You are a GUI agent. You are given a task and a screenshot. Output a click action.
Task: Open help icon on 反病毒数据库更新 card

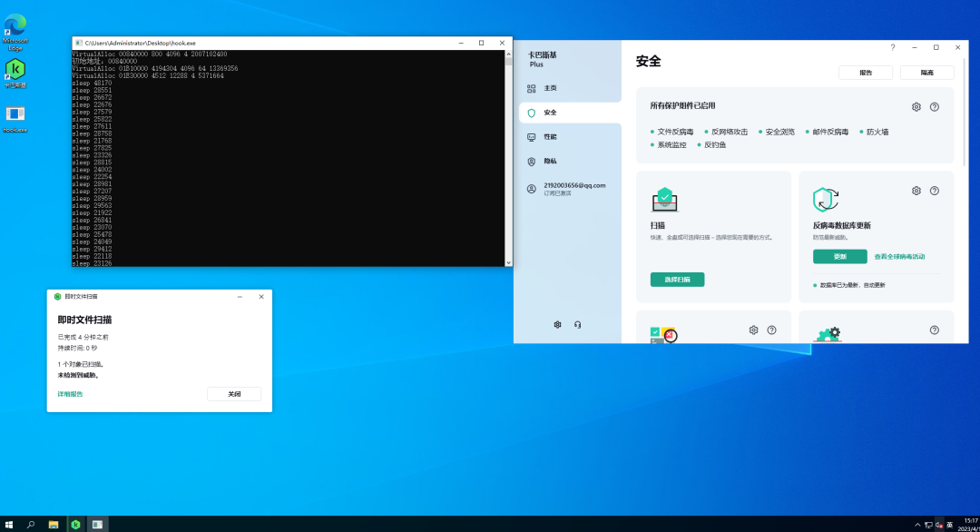tap(935, 191)
